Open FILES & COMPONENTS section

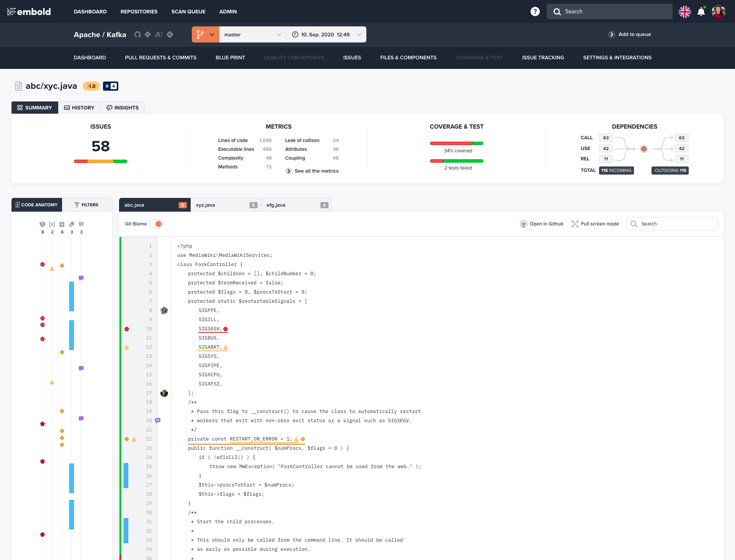(x=408, y=57)
